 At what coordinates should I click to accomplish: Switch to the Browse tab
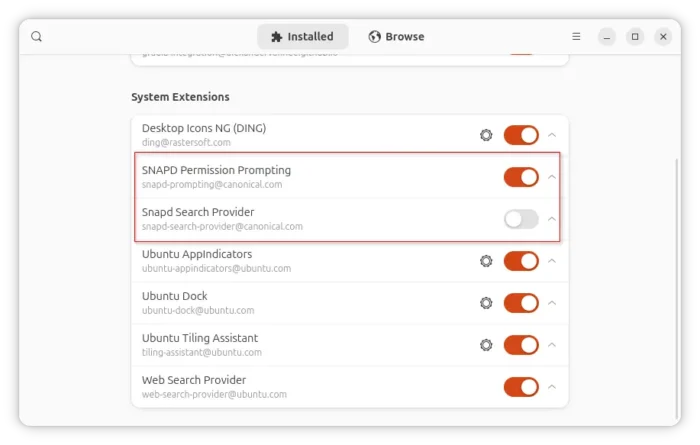396,37
